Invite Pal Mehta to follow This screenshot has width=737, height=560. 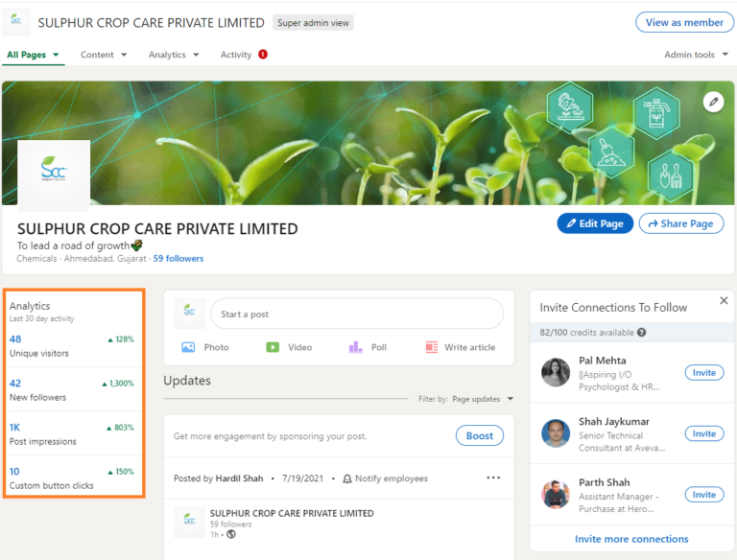point(703,373)
